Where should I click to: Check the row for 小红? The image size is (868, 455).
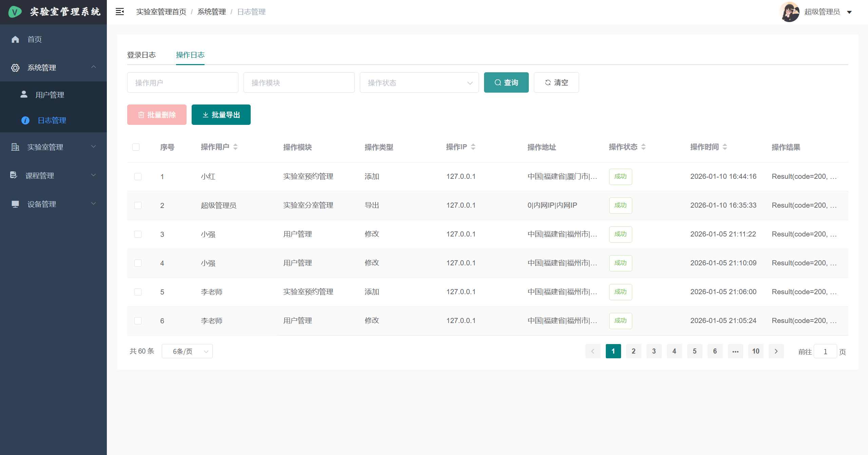(x=138, y=176)
